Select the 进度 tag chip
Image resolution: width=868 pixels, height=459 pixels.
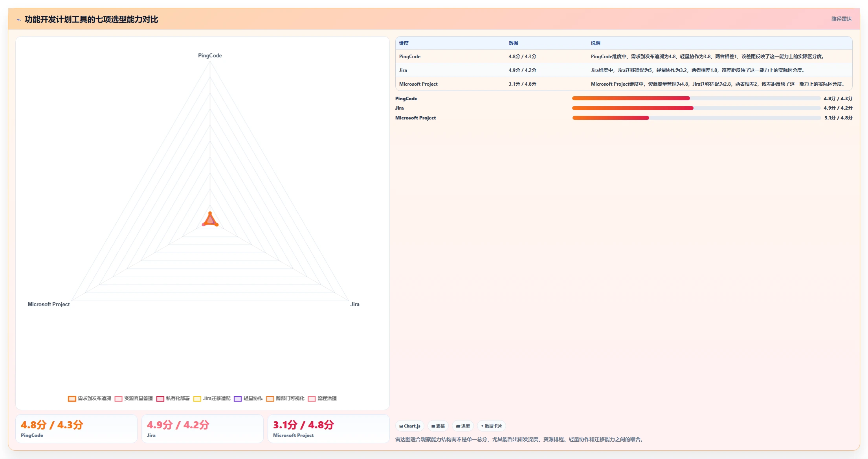coord(463,426)
